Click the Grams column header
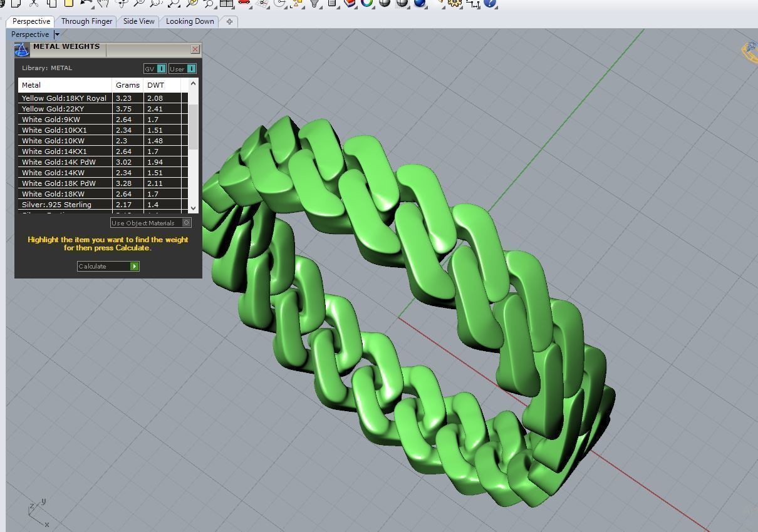Screen dimensions: 758x532 point(128,84)
